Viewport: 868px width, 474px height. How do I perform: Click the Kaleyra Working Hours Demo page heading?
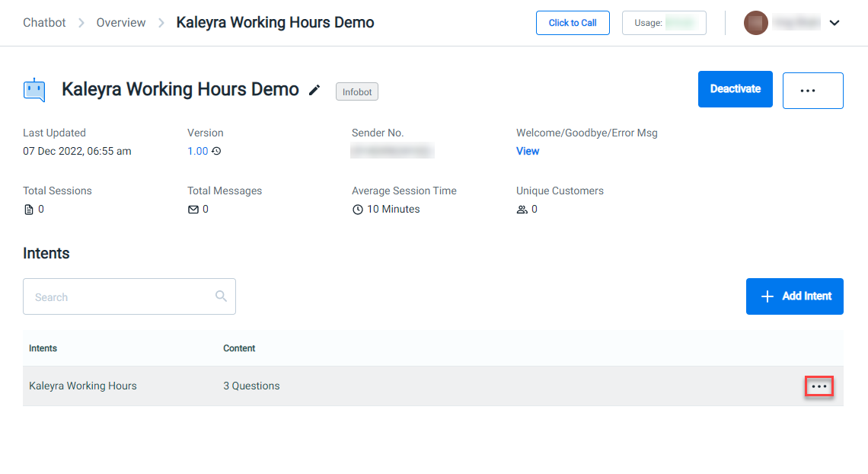[180, 89]
